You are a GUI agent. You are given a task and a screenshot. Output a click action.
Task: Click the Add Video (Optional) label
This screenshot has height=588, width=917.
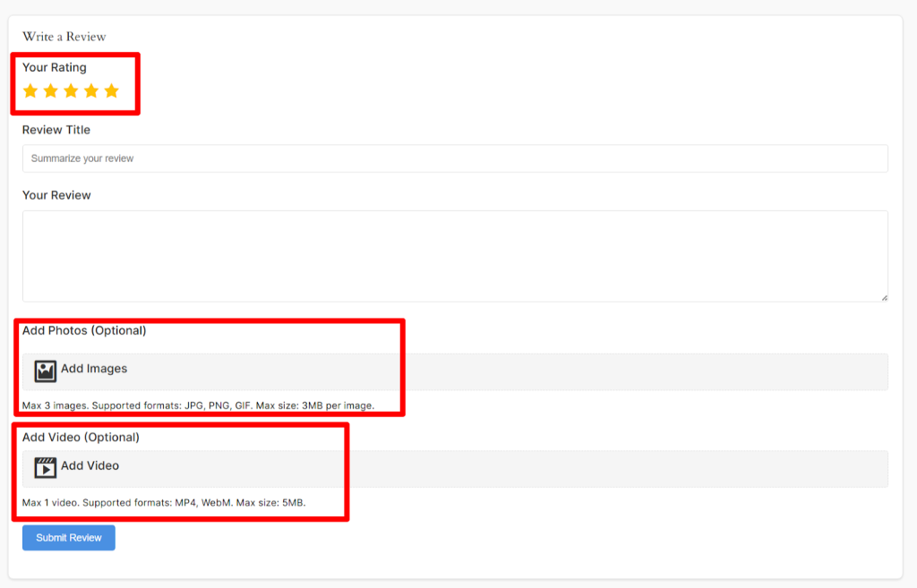tap(81, 438)
